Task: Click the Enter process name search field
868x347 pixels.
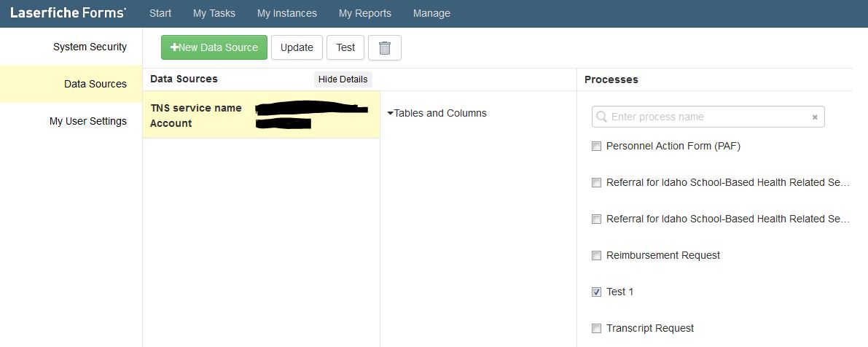Action: pos(708,117)
